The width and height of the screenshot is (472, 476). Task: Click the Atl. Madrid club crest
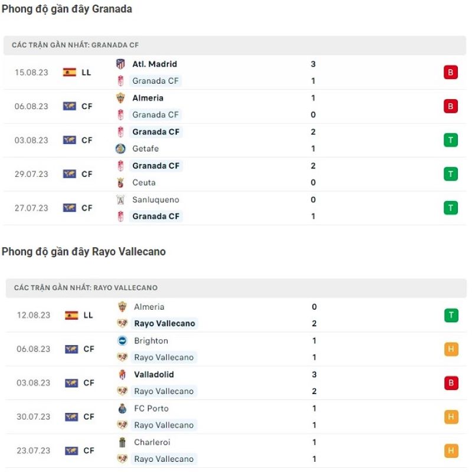(x=122, y=64)
